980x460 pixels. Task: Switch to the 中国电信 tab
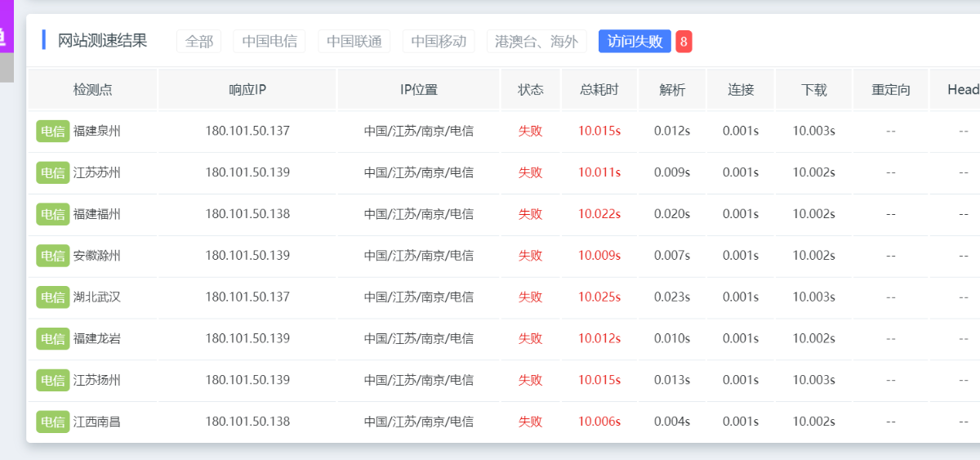269,41
